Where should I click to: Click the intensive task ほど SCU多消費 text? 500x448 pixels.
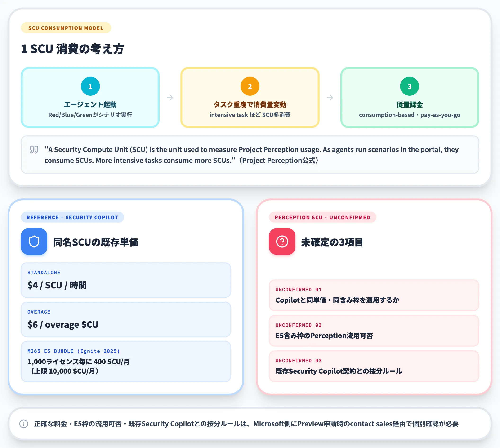coord(250,115)
